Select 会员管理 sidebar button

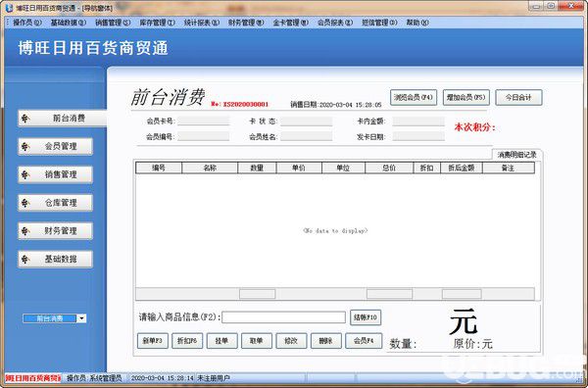coord(55,147)
